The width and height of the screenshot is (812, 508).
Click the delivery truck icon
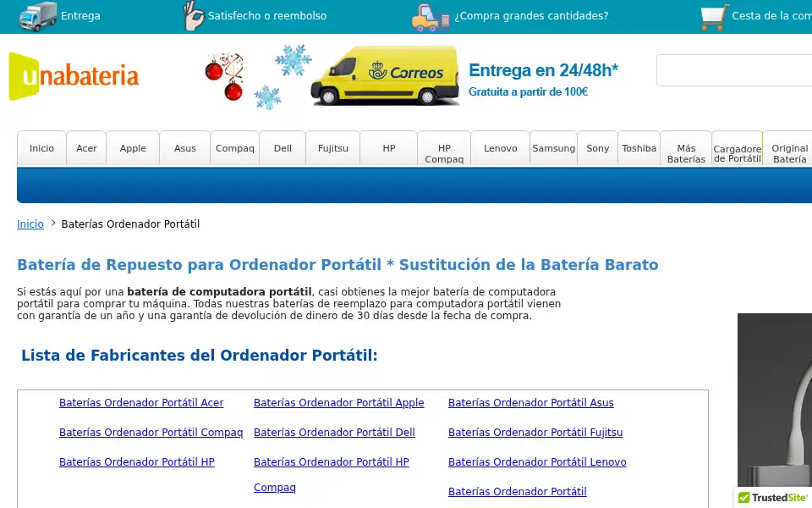37,16
